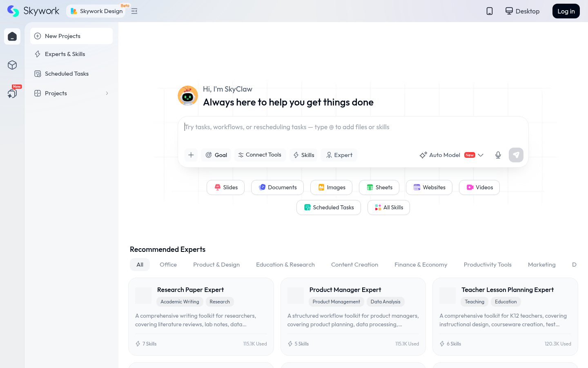Open Projects in sidebar
Screen dimensions: 588x368
tap(71, 93)
